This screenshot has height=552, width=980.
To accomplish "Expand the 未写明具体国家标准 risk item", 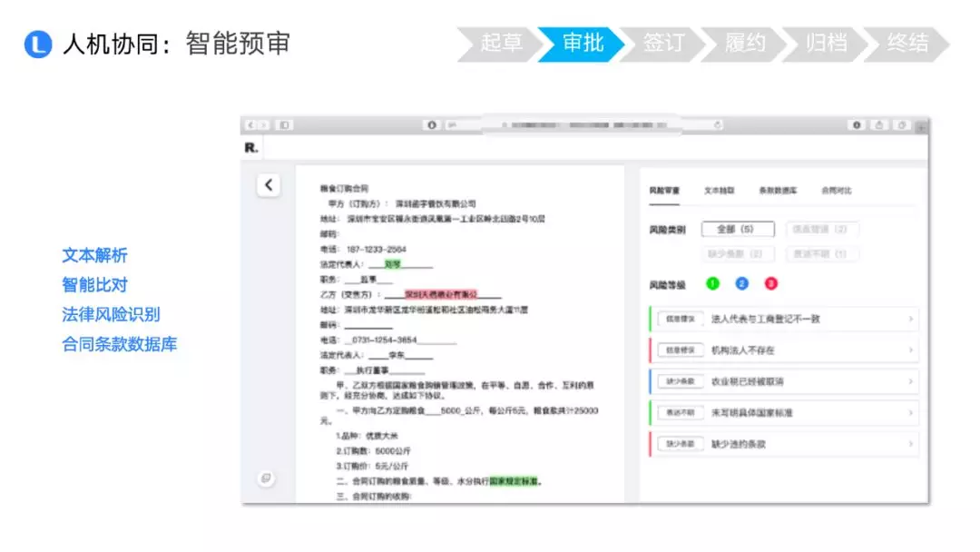I will [x=784, y=413].
